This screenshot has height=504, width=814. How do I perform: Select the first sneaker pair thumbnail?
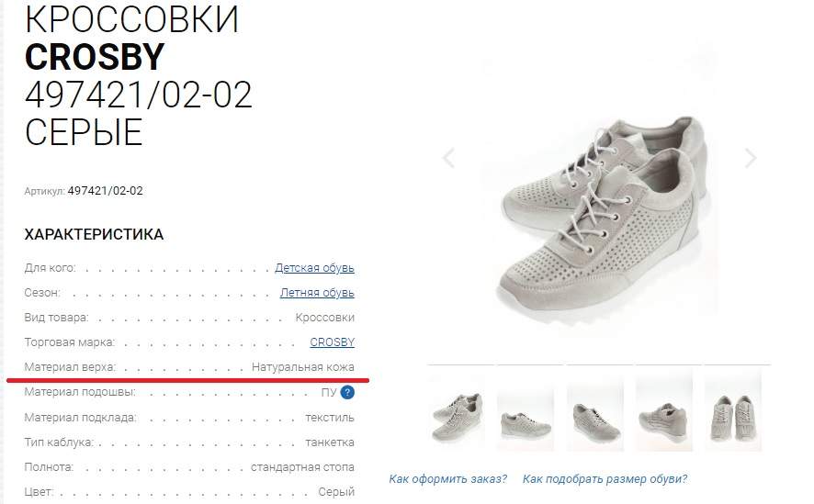pyautogui.click(x=457, y=410)
